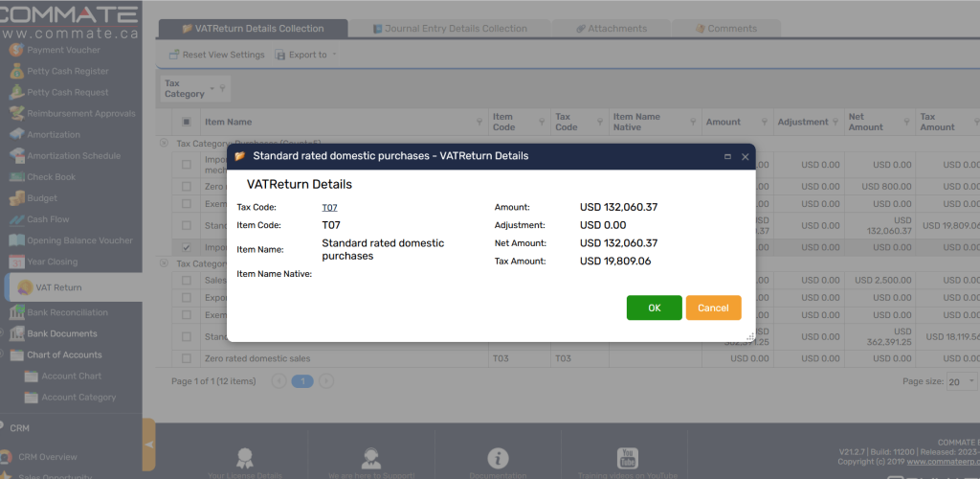Click the Petty Cash Register sidebar icon

coord(16,71)
